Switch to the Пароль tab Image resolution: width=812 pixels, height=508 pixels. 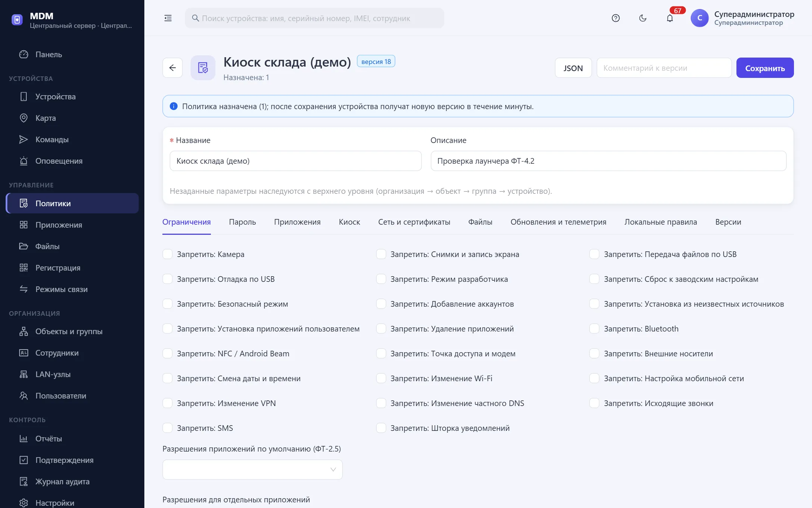pos(242,222)
